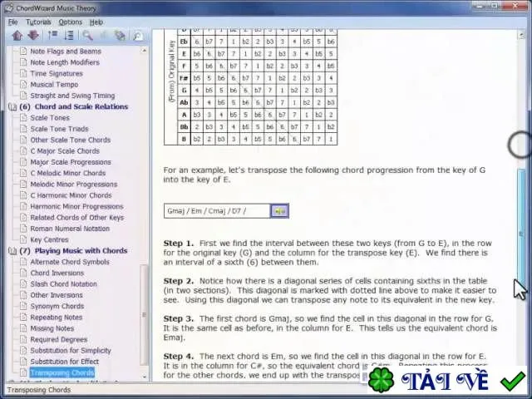Select Substitution for Effect topic
The image size is (532, 399).
click(x=65, y=362)
